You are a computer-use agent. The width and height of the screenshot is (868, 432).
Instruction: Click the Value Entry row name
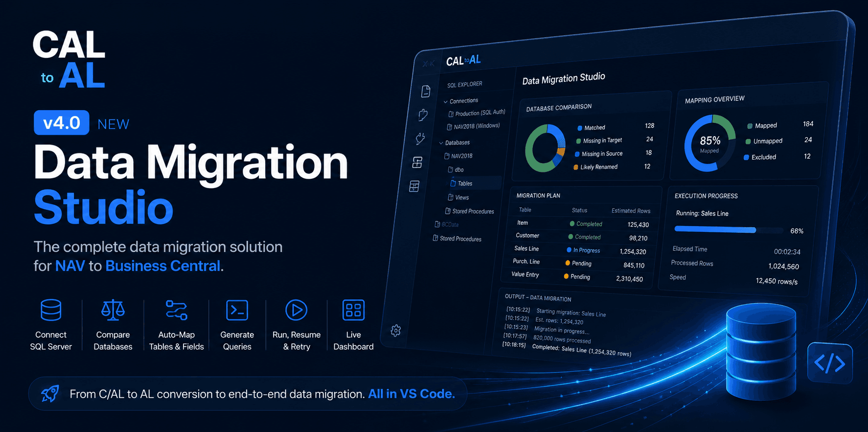[x=525, y=274]
